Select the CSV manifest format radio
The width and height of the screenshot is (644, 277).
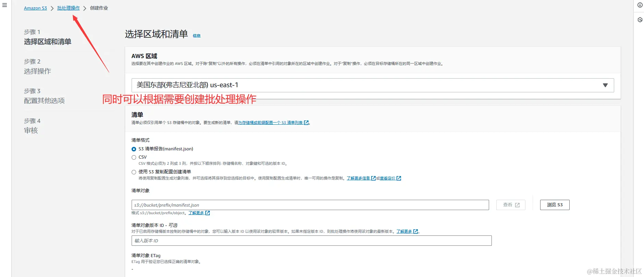pyautogui.click(x=134, y=157)
